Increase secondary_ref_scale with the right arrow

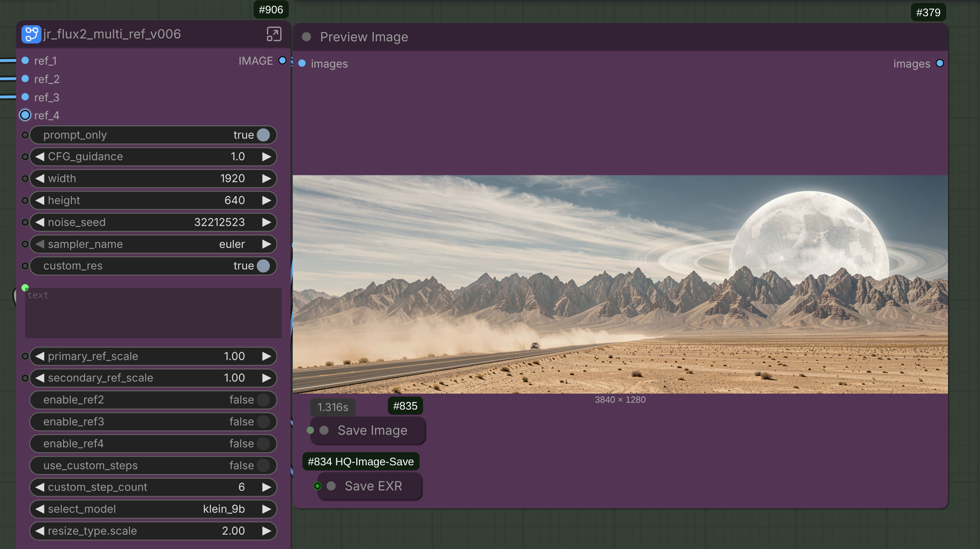(x=266, y=378)
